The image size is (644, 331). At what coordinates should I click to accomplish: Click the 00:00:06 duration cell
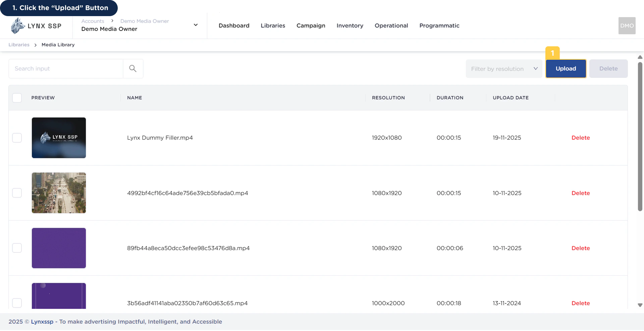449,248
